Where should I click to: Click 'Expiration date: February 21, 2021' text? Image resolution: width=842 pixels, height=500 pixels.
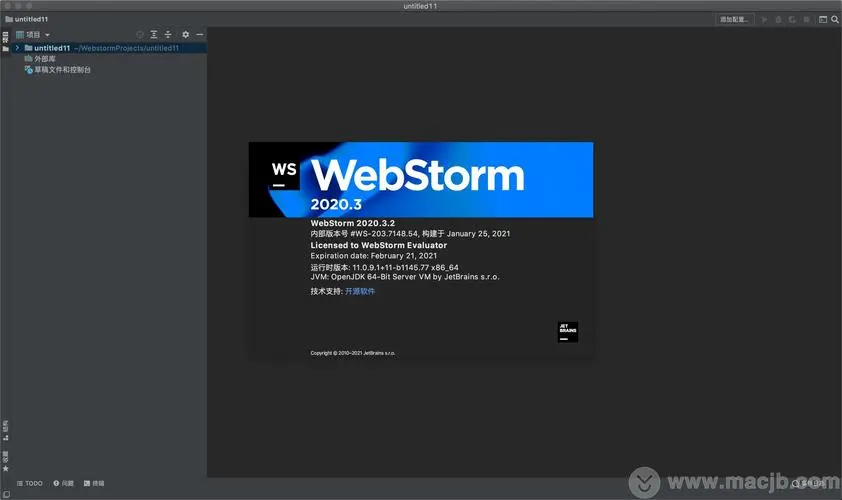pyautogui.click(x=374, y=256)
